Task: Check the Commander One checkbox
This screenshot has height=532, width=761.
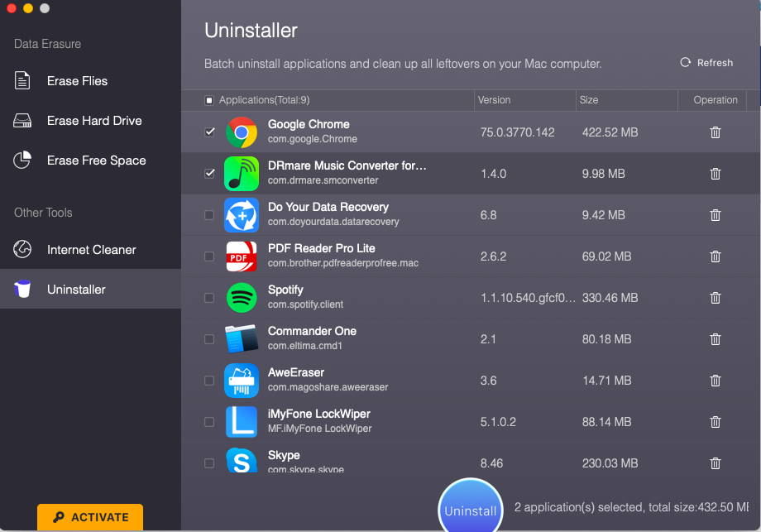Action: 209,339
